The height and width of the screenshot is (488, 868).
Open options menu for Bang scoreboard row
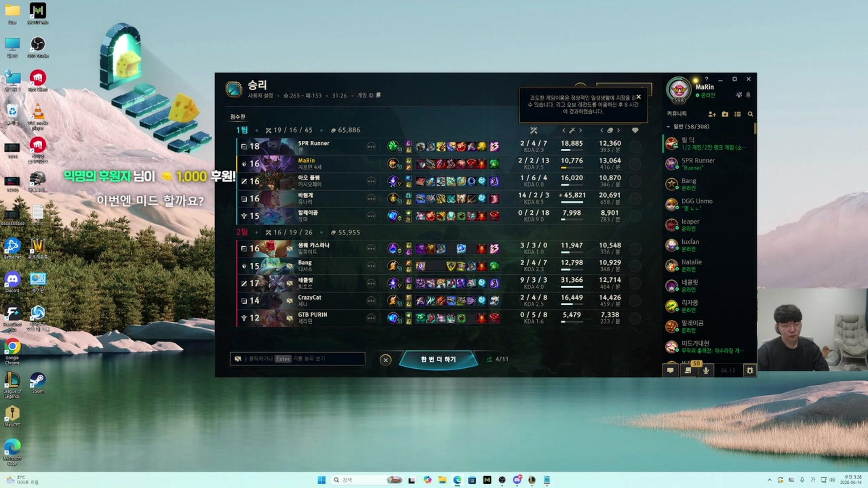(371, 266)
